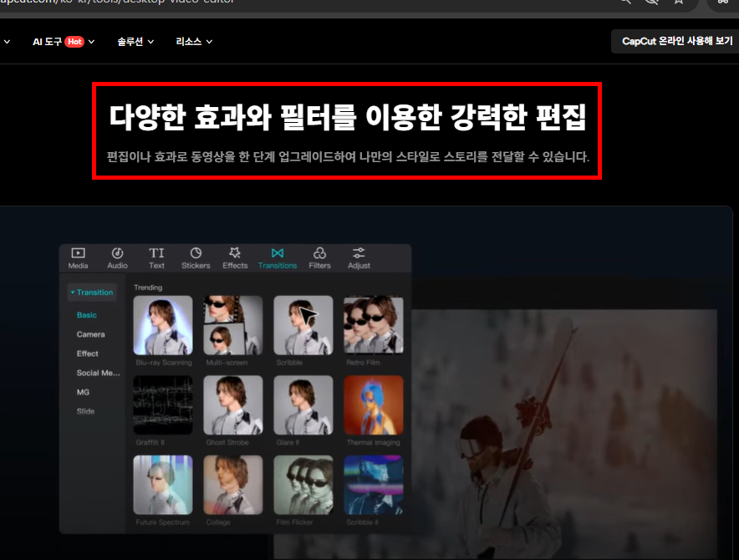This screenshot has width=739, height=560.
Task: Expand the AI 도구 dropdown menu
Action: coord(63,41)
